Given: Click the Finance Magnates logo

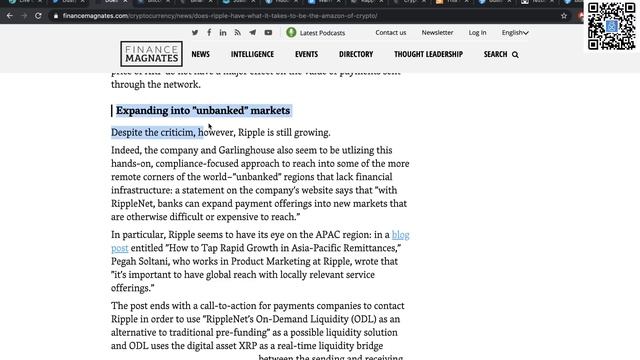Looking at the screenshot, I should point(151,54).
